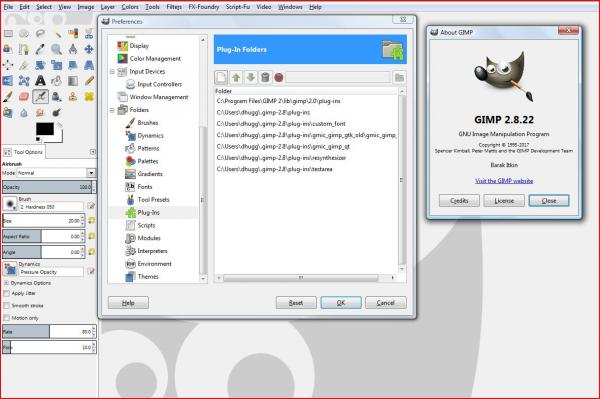Click the green move-up arrow icon
The height and width of the screenshot is (399, 600).
(236, 78)
